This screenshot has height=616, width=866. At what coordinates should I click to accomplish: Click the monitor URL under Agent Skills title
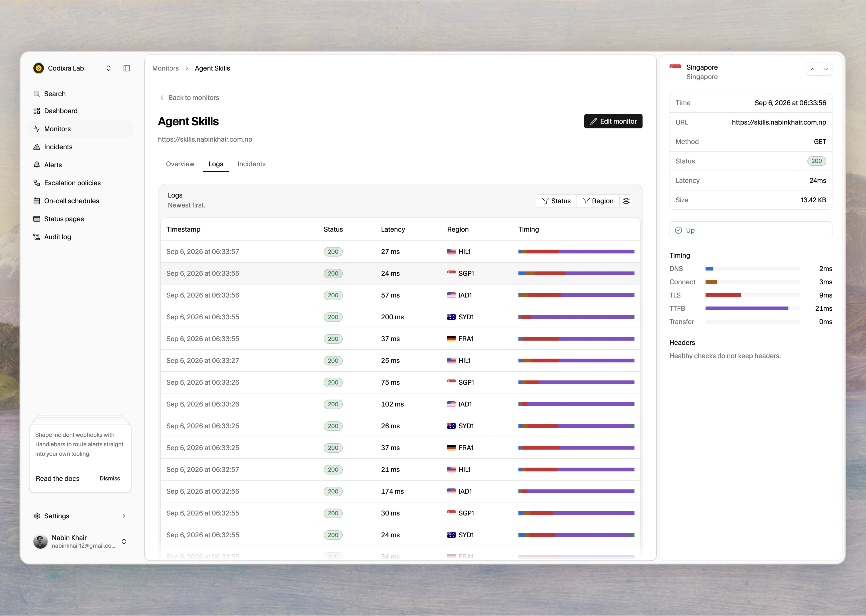pyautogui.click(x=205, y=139)
